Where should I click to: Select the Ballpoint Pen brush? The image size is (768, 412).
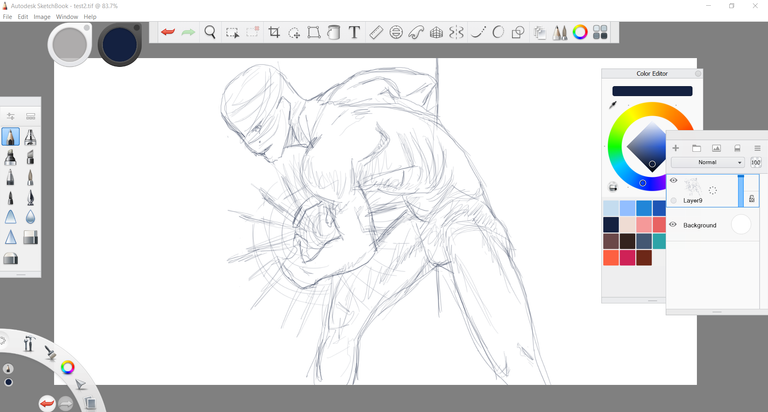tap(10, 177)
